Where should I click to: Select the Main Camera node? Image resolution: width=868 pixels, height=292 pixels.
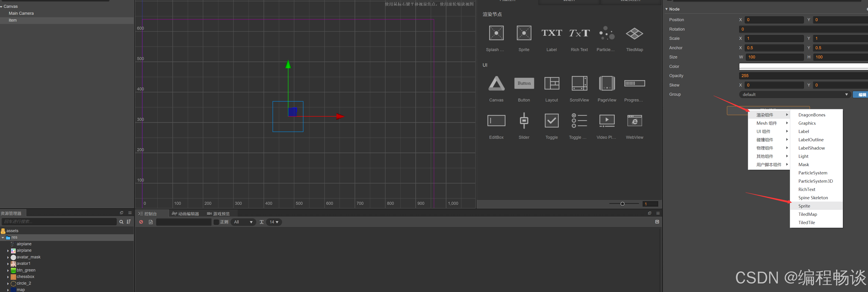[21, 13]
